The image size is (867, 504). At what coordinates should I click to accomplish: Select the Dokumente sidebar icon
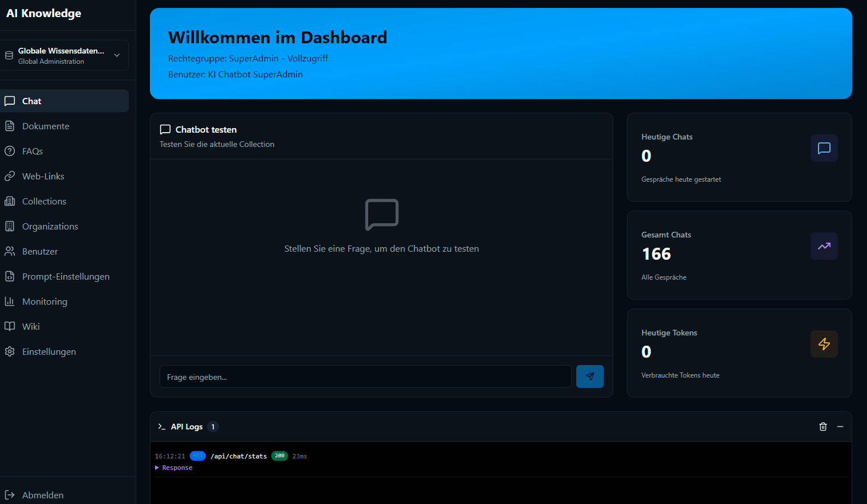tap(10, 126)
